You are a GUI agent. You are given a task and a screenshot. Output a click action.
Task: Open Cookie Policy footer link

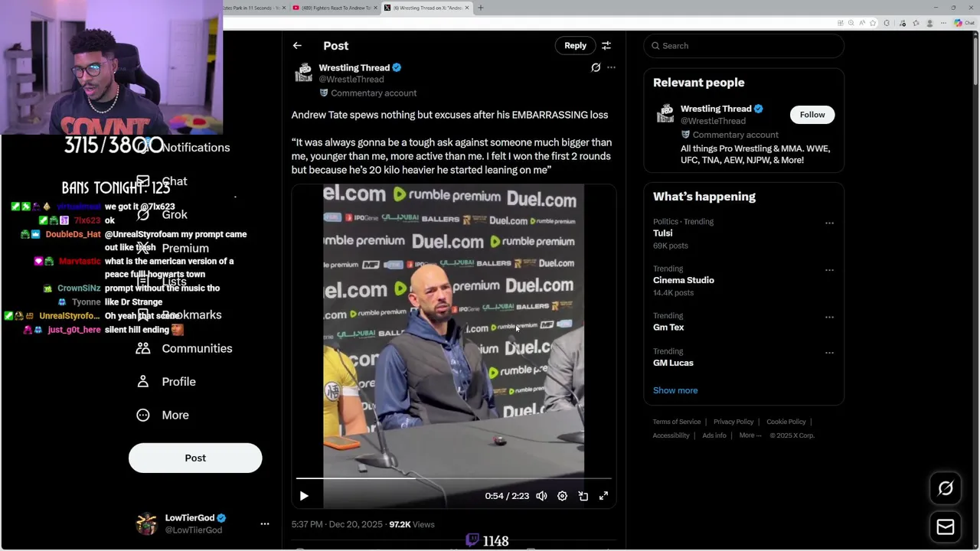click(x=786, y=422)
